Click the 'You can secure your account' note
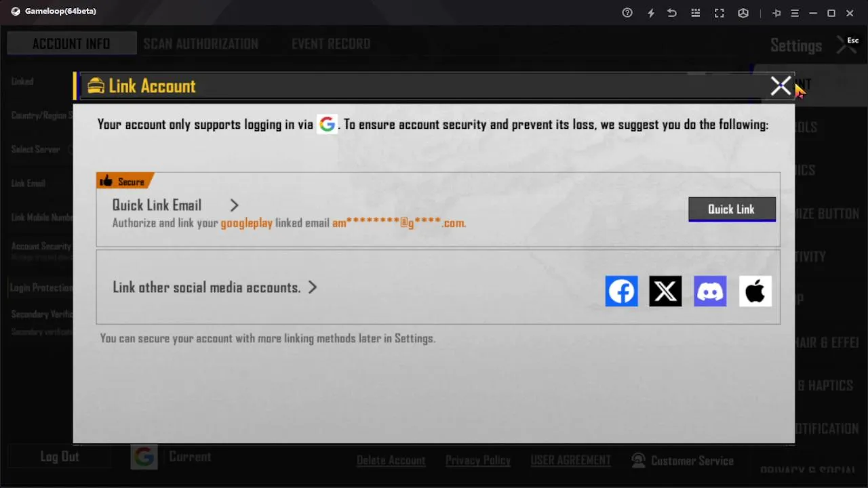 (x=267, y=338)
